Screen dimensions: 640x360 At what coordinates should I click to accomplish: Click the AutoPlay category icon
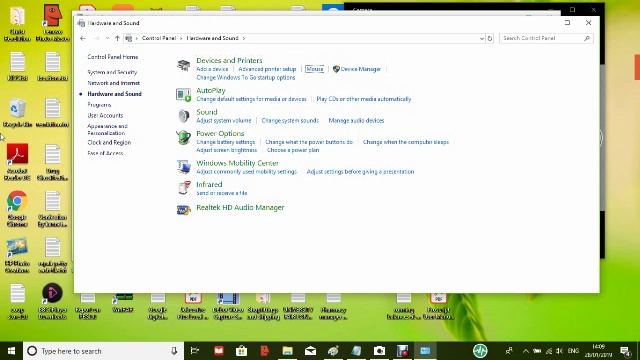coord(184,95)
